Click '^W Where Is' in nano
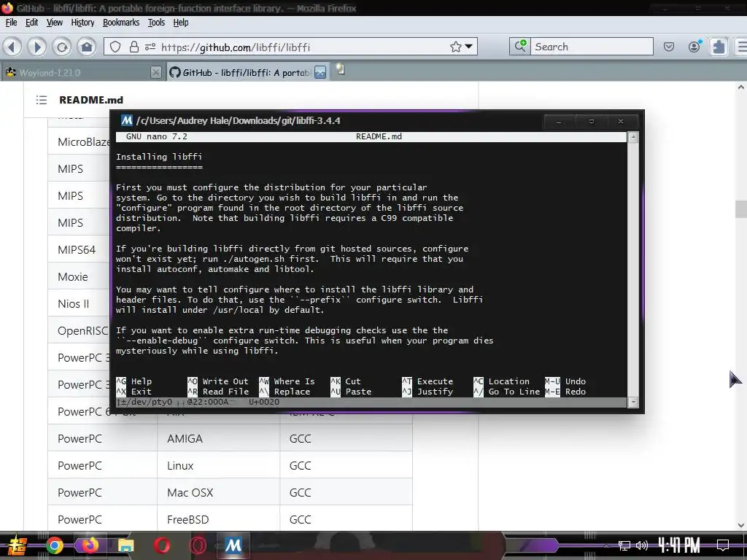This screenshot has height=560, width=747. 287,381
